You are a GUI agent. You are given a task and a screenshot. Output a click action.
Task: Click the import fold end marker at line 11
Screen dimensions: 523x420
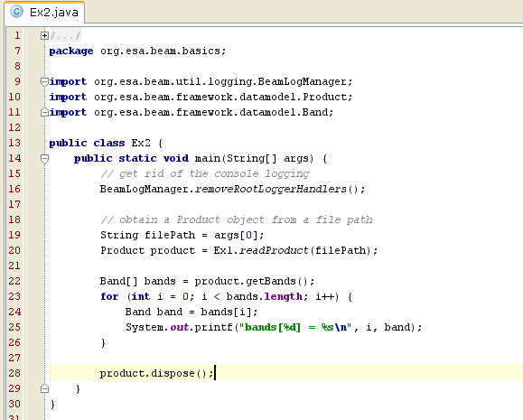pos(44,112)
